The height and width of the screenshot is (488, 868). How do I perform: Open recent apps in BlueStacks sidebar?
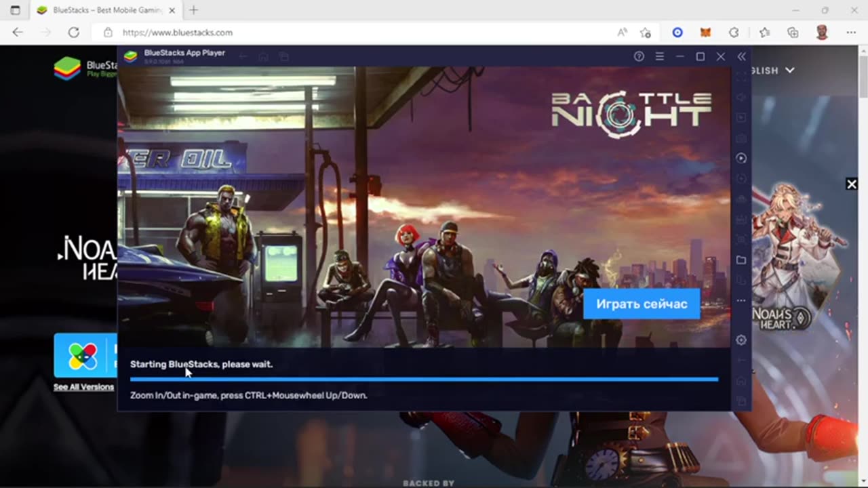741,401
